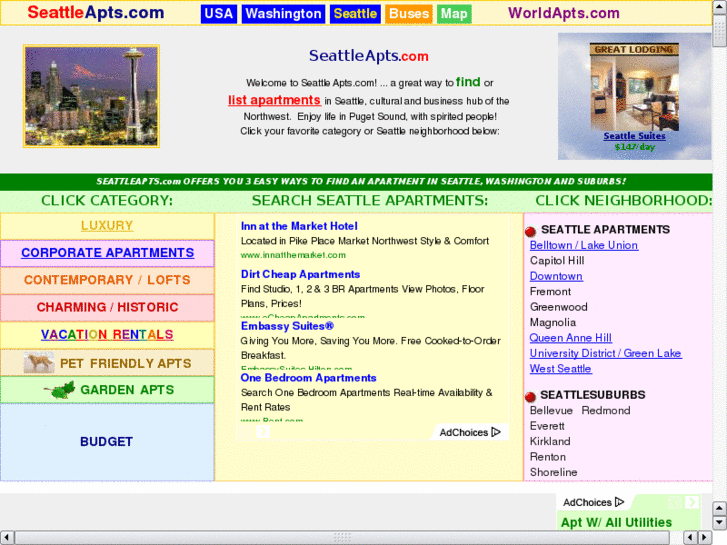Viewport: 727px width, 545px height.
Task: Open Apt W/ All Utilities ad
Action: 616,522
